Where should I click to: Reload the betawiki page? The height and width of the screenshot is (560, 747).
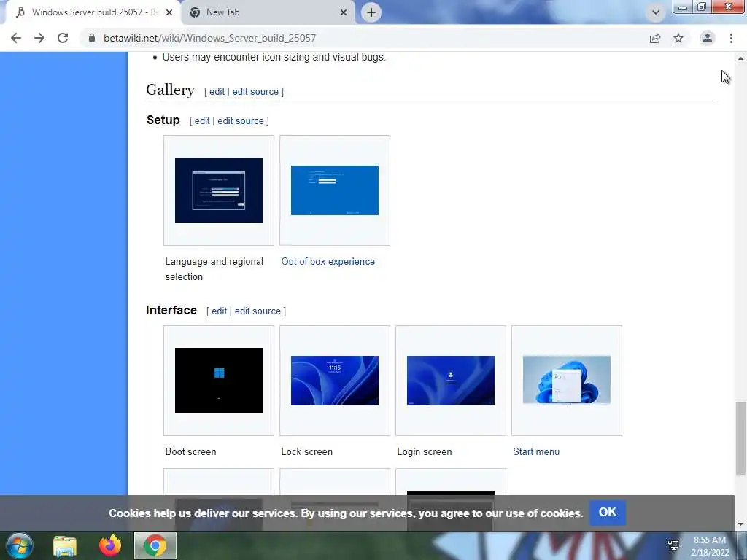pyautogui.click(x=63, y=38)
